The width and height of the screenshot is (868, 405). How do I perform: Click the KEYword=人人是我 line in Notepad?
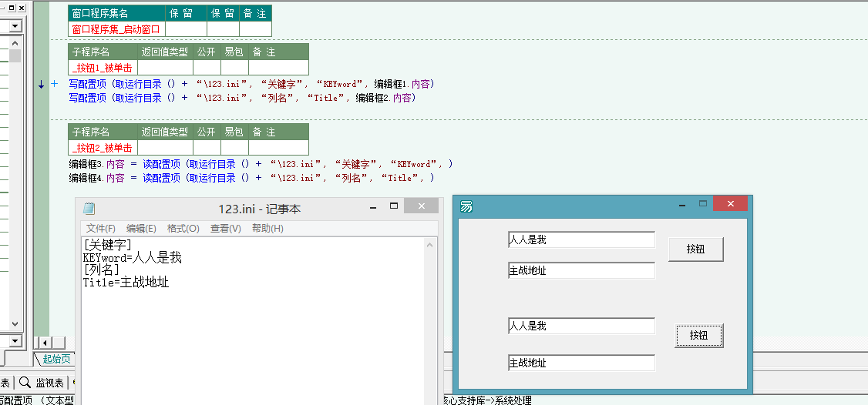tap(133, 258)
